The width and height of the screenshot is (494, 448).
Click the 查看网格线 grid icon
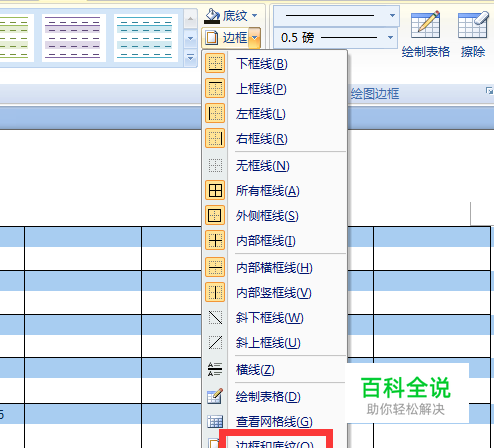pyautogui.click(x=215, y=421)
